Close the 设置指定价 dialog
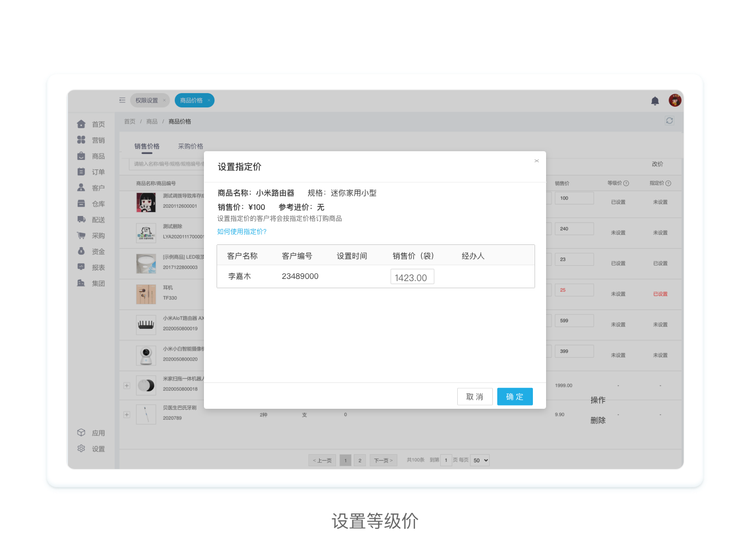 [x=536, y=161]
